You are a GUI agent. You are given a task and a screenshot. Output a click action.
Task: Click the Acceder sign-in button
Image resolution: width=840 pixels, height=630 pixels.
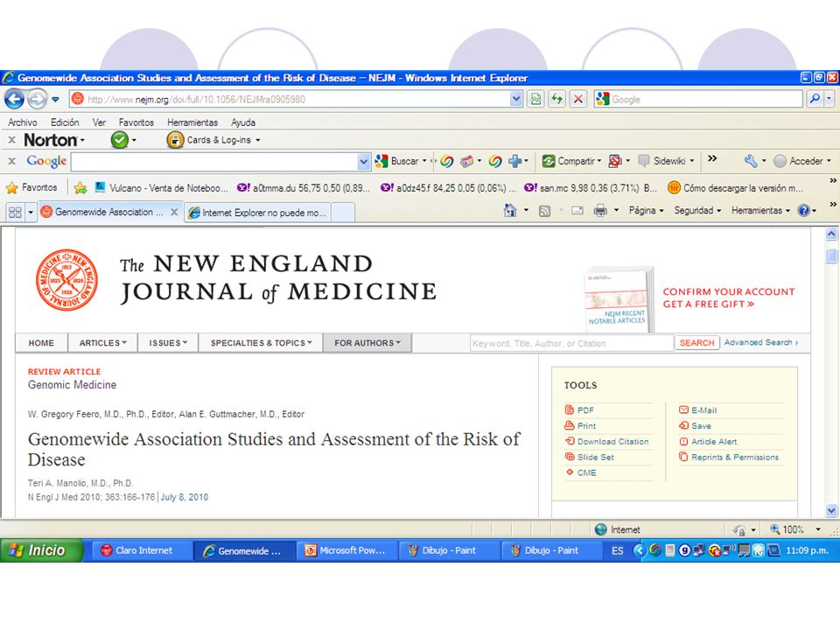pyautogui.click(x=802, y=161)
